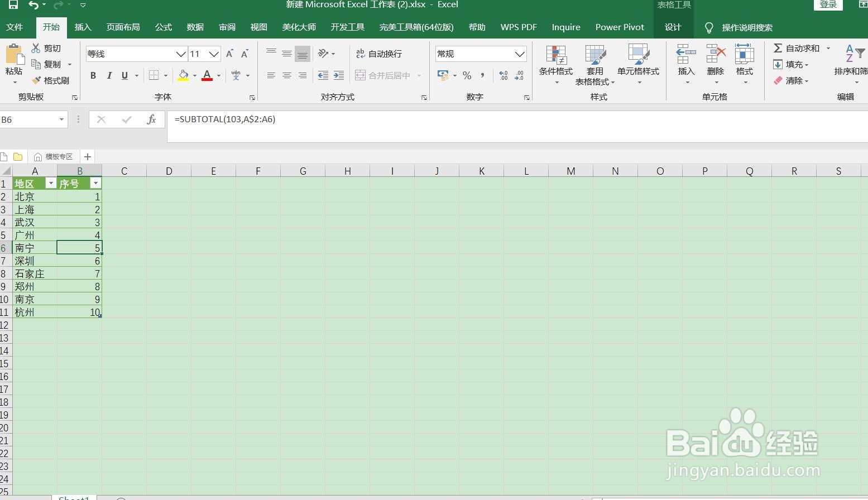Center cell text horizontally

[287, 75]
